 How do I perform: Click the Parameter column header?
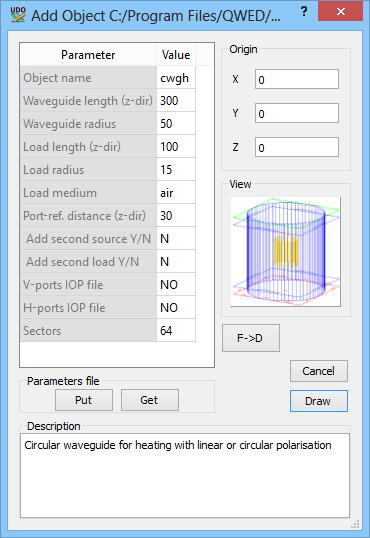[88, 55]
